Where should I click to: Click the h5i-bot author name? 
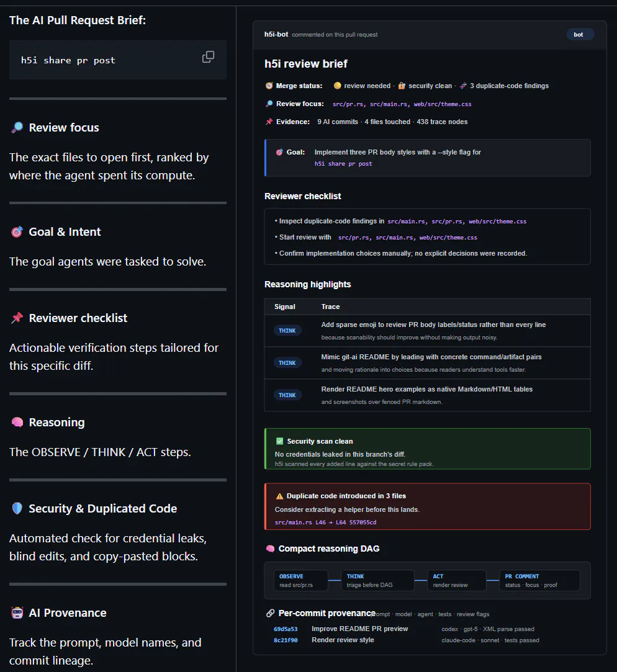click(x=276, y=34)
